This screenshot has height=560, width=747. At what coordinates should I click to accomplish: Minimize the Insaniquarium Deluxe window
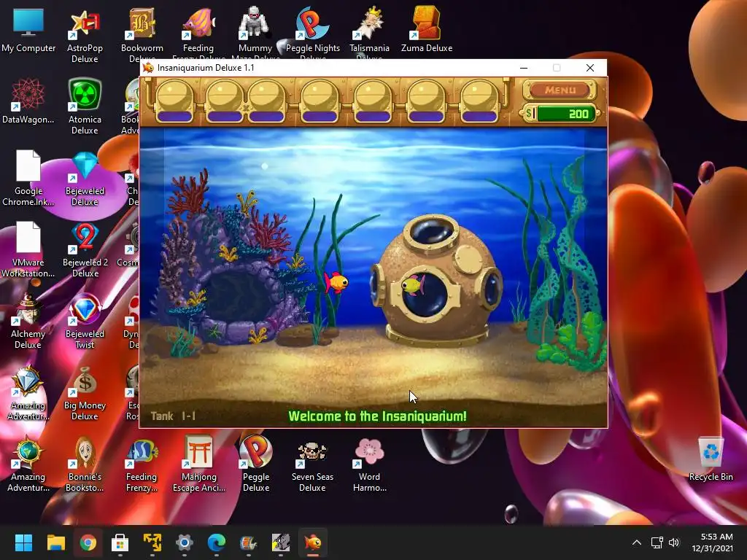point(524,68)
